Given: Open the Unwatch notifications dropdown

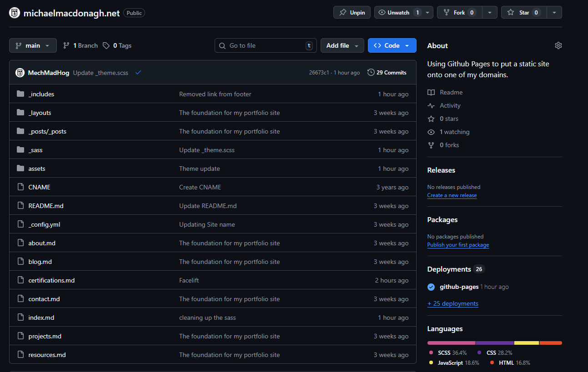Looking at the screenshot, I should (x=404, y=13).
